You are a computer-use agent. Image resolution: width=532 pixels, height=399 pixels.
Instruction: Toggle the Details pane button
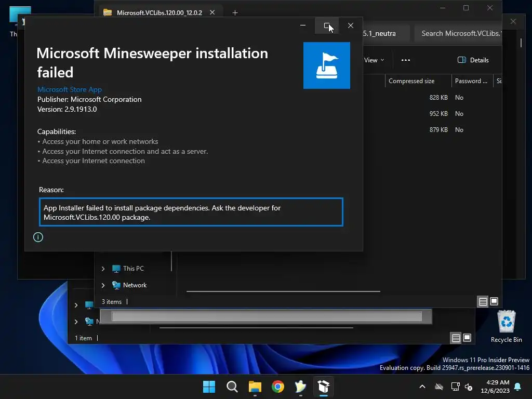[x=473, y=60]
